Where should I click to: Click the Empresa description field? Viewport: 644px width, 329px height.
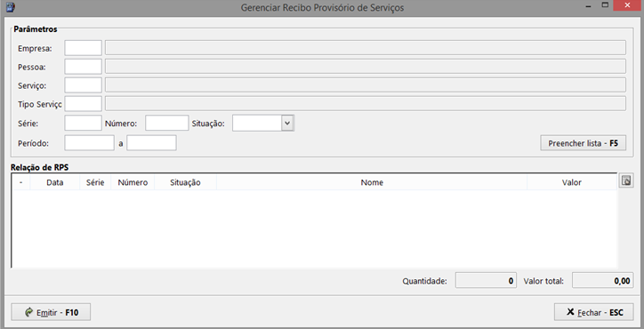[x=366, y=48]
